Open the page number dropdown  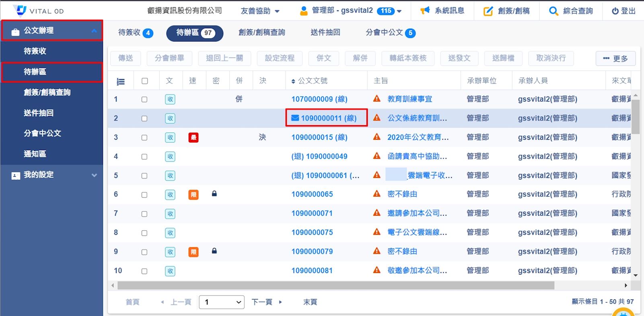click(222, 302)
